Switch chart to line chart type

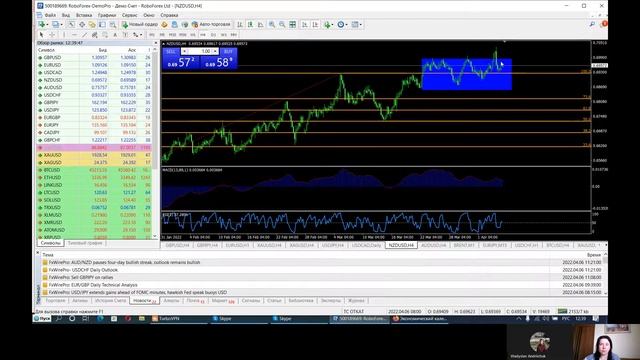pyautogui.click(x=260, y=24)
